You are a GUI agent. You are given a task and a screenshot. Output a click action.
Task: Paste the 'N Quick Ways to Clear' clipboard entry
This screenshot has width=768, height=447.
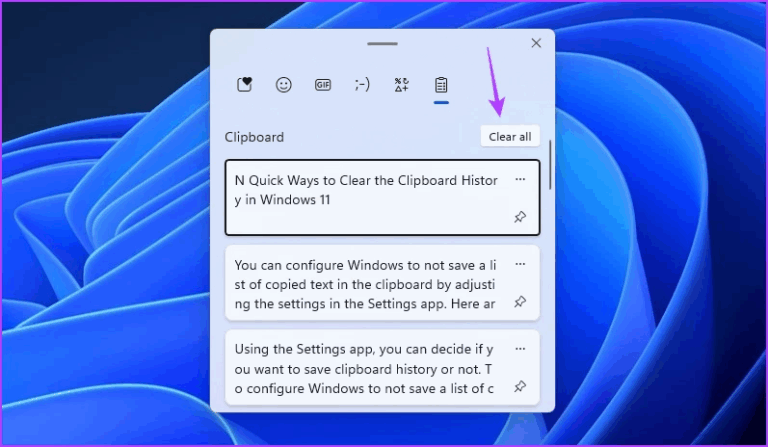click(383, 197)
